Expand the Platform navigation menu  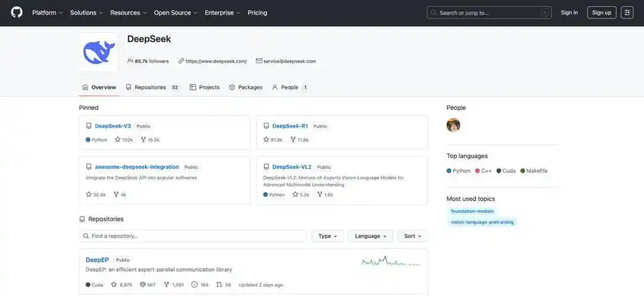point(47,13)
